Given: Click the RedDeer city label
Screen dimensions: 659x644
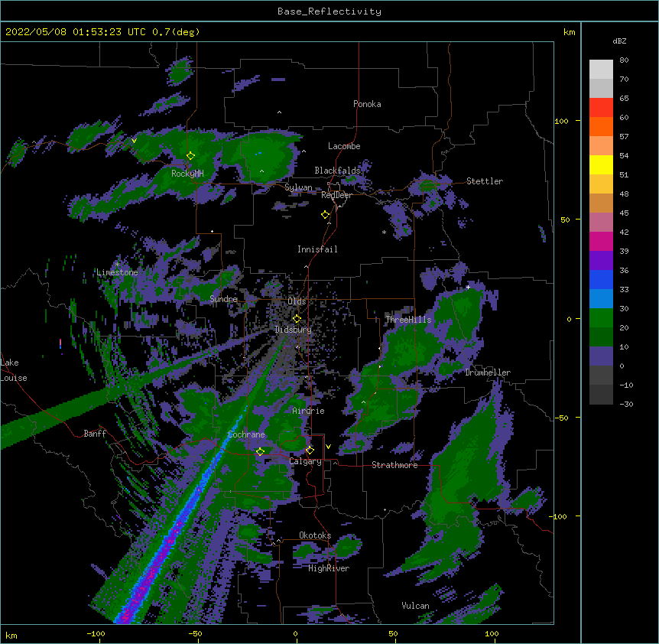Looking at the screenshot, I should pyautogui.click(x=336, y=195).
